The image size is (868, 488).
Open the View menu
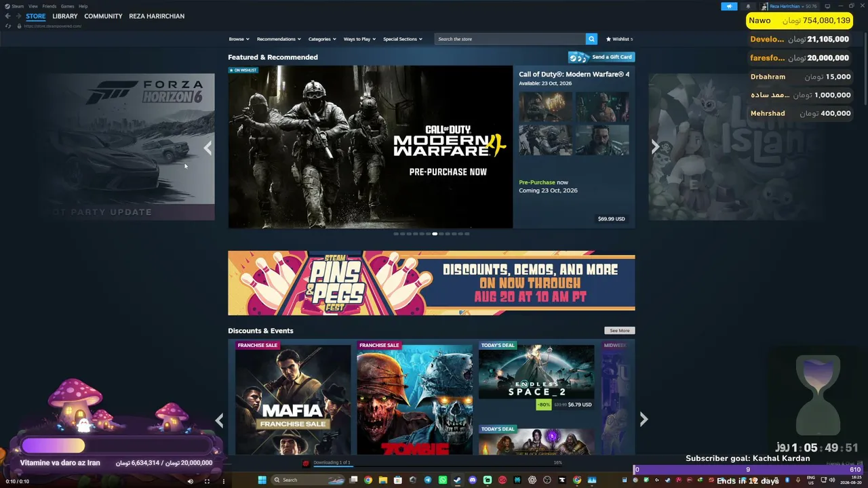(x=33, y=6)
